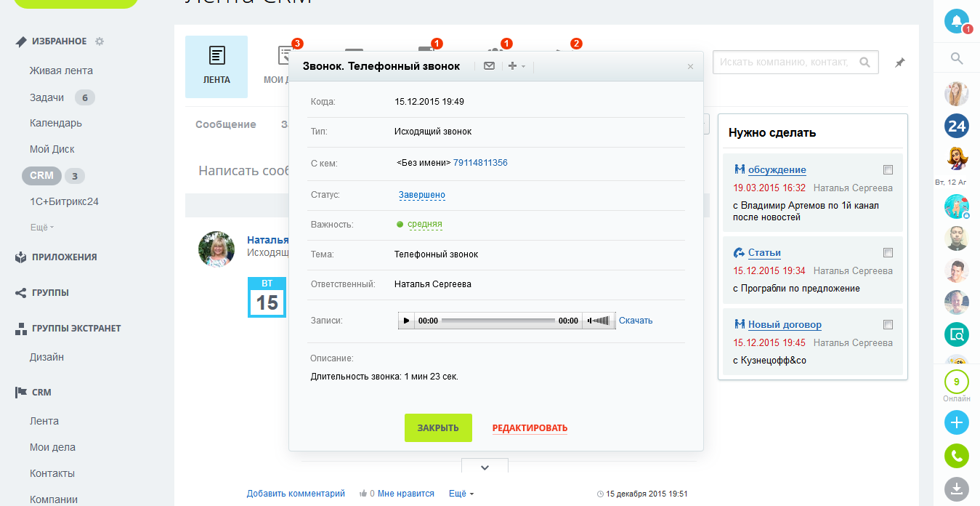The image size is (980, 506).
Task: Open Живая лента in sidebar
Action: tap(61, 71)
